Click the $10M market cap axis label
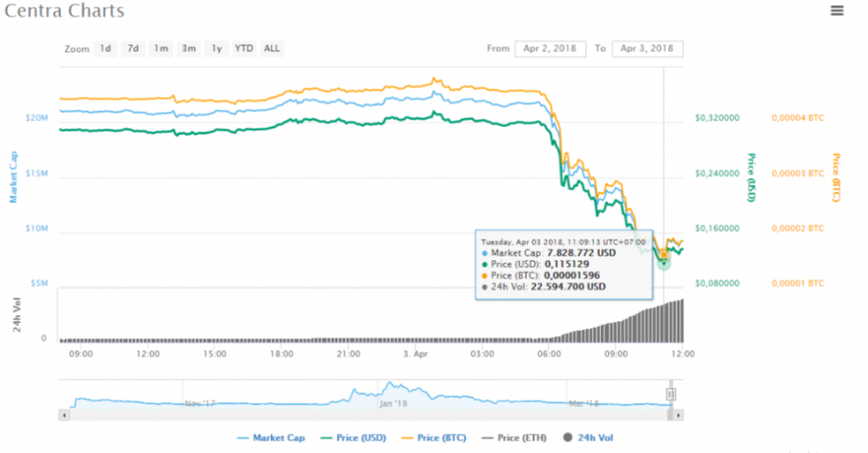The image size is (868, 453). pos(36,228)
